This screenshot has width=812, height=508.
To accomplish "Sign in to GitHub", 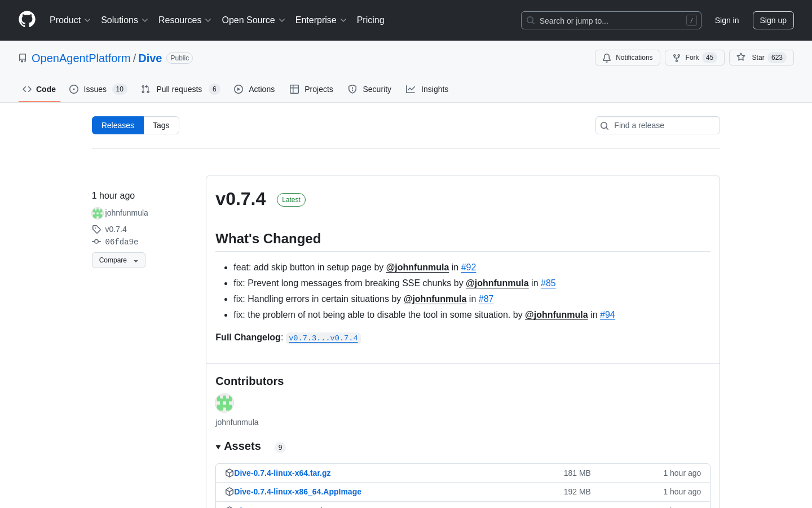I will [x=727, y=20].
